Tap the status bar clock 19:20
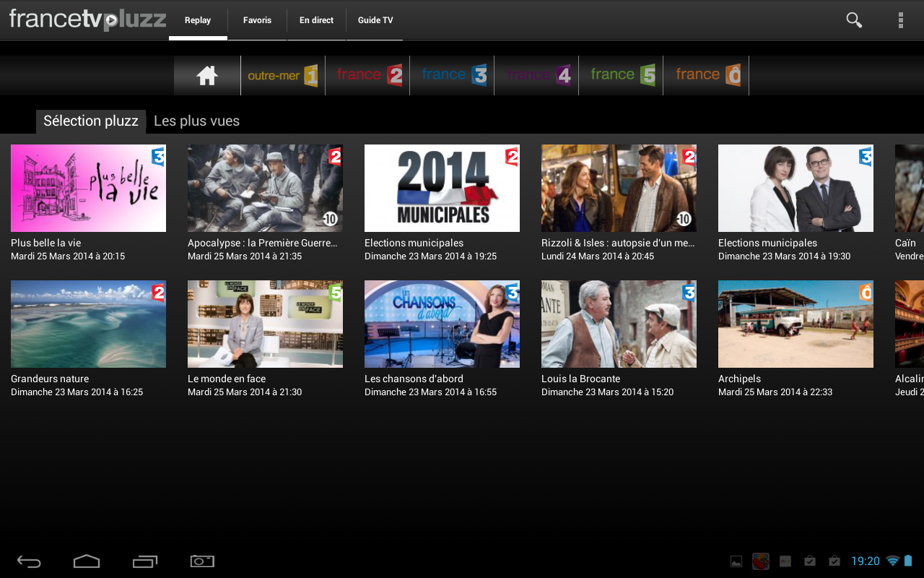This screenshot has width=924, height=578. pos(866,561)
